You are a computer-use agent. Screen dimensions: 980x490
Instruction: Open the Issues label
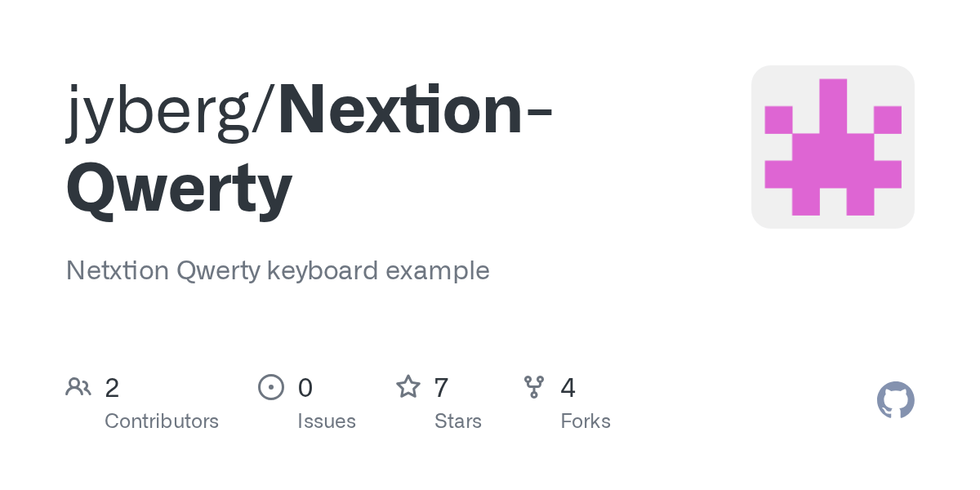[x=327, y=421]
